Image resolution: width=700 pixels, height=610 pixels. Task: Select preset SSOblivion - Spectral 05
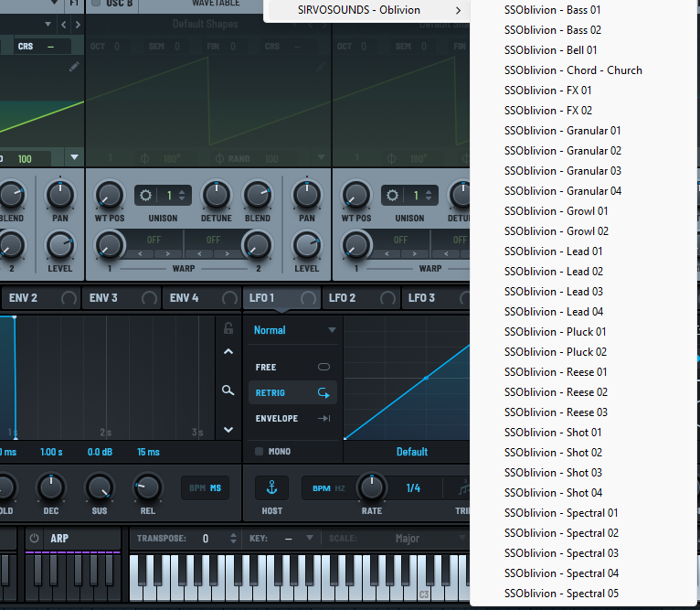point(561,593)
